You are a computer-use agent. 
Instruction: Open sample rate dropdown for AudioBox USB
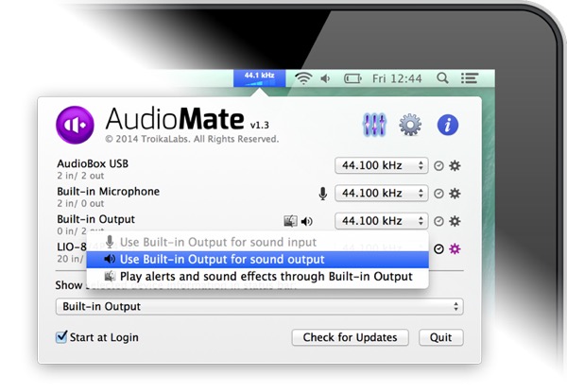[x=382, y=165]
